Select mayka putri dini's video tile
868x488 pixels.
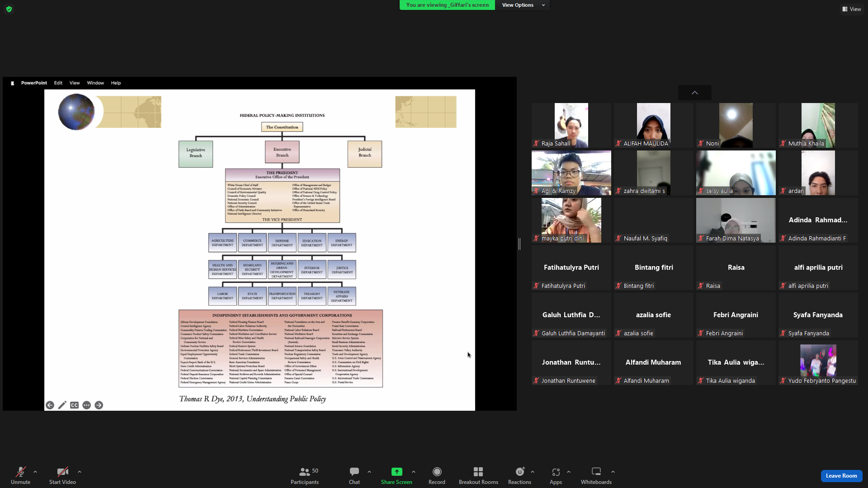[571, 221]
